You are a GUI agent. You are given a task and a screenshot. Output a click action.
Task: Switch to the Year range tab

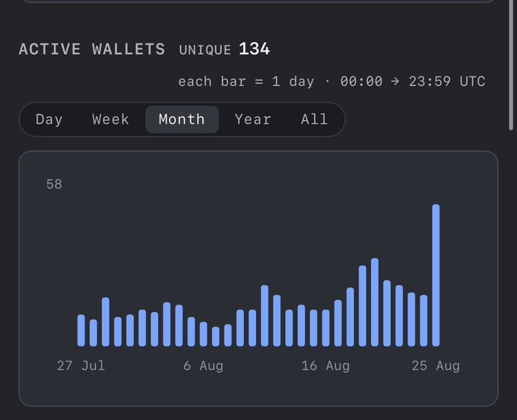pos(253,119)
